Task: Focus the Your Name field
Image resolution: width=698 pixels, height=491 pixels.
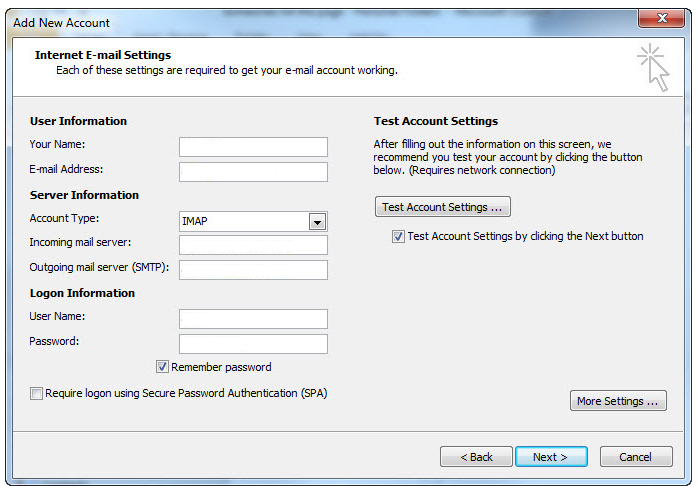Action: (x=253, y=147)
